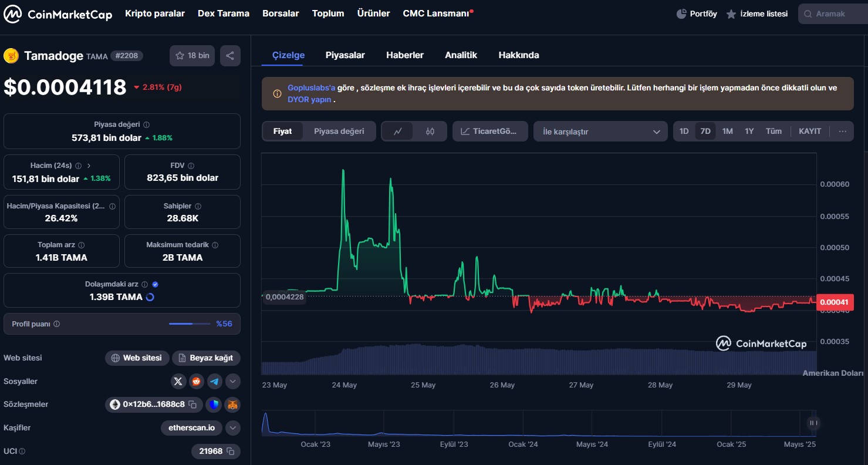Expand more social links chevron
The height and width of the screenshot is (465, 868).
[x=233, y=381]
